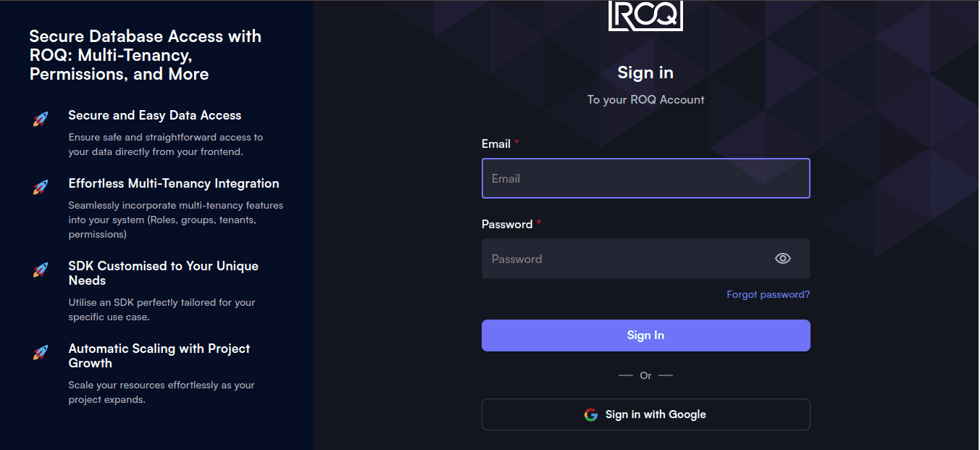The image size is (980, 450).
Task: Click the ROQ logo at top
Action: (645, 14)
